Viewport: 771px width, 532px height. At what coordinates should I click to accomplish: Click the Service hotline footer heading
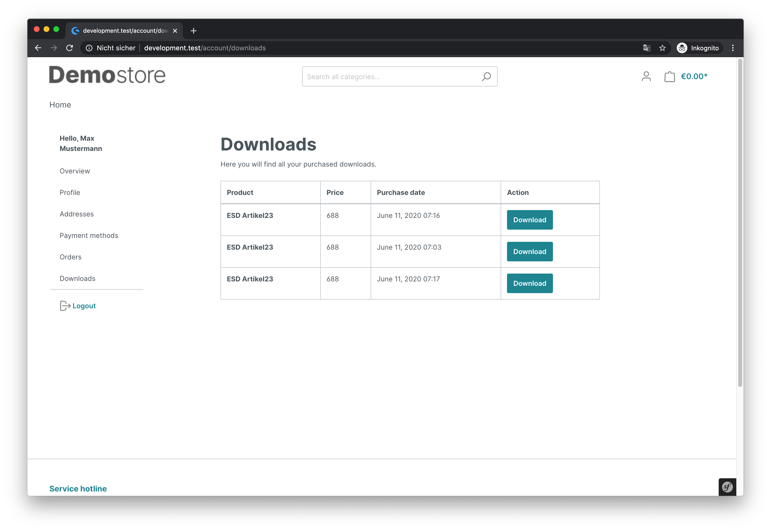(x=78, y=488)
